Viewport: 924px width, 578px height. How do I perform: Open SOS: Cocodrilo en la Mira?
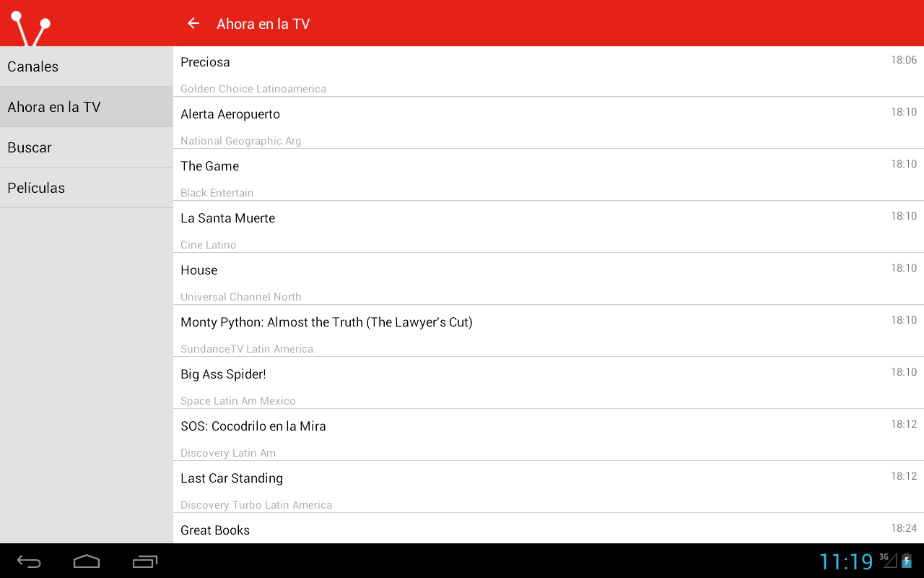(549, 435)
